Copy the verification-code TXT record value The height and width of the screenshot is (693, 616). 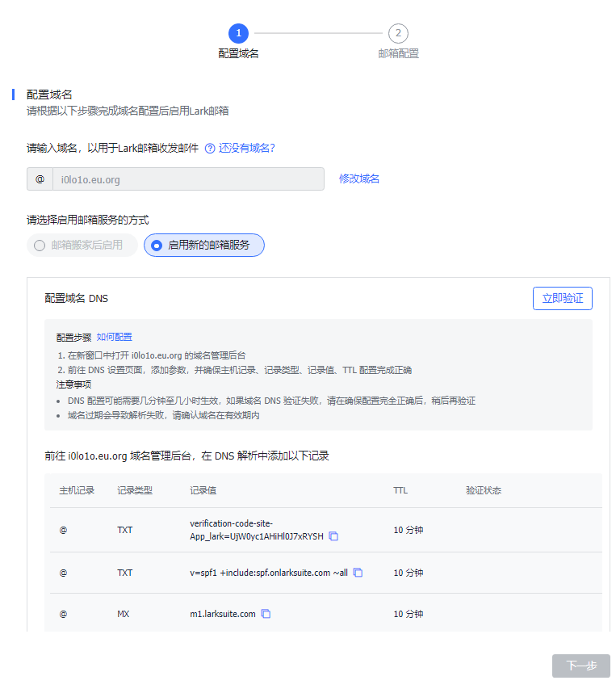pos(333,536)
